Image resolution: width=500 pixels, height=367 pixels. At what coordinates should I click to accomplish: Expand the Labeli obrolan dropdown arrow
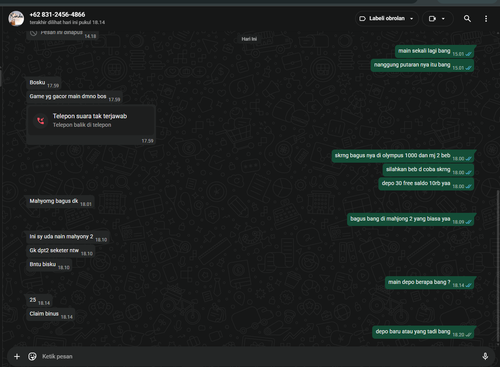[x=412, y=19]
